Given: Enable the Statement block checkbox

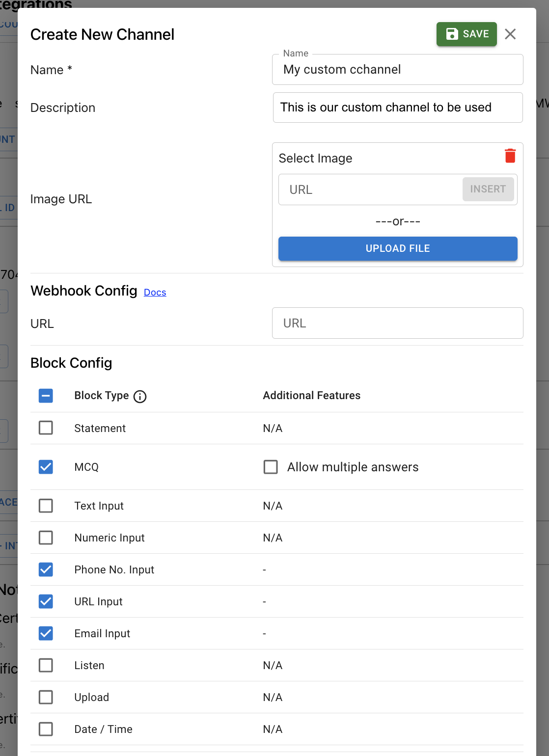Looking at the screenshot, I should point(46,428).
